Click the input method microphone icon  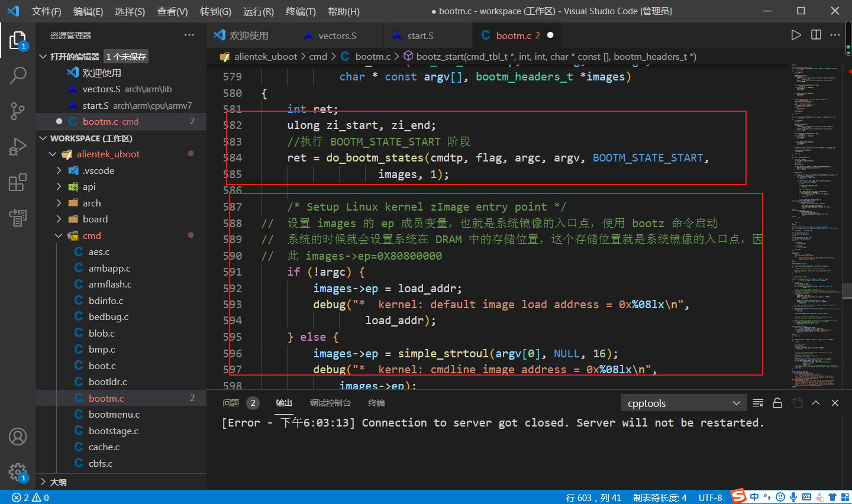pos(793,497)
